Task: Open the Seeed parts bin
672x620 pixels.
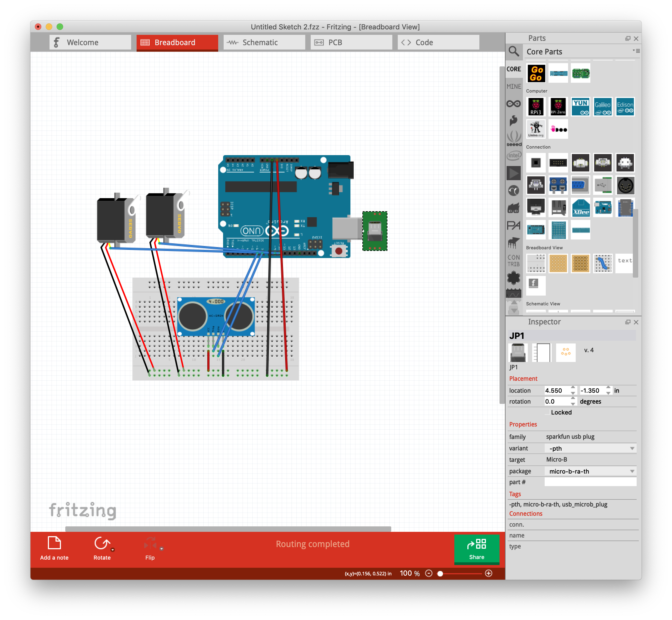Action: coord(514,139)
